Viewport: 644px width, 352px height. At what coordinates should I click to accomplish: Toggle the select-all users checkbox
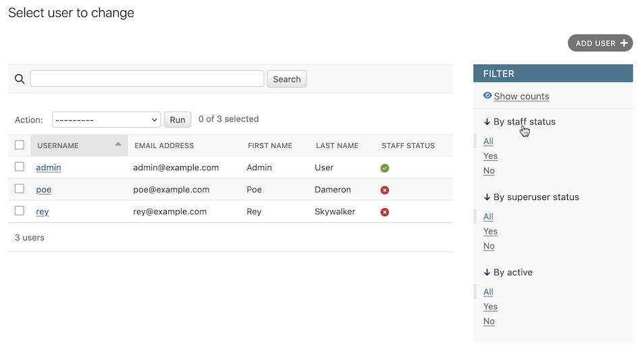click(x=20, y=145)
